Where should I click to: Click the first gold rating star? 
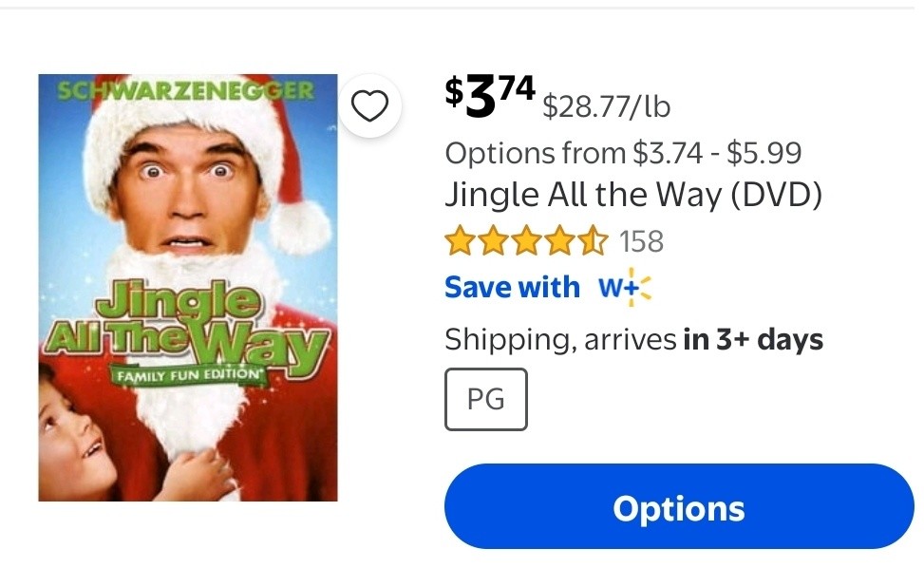(459, 241)
